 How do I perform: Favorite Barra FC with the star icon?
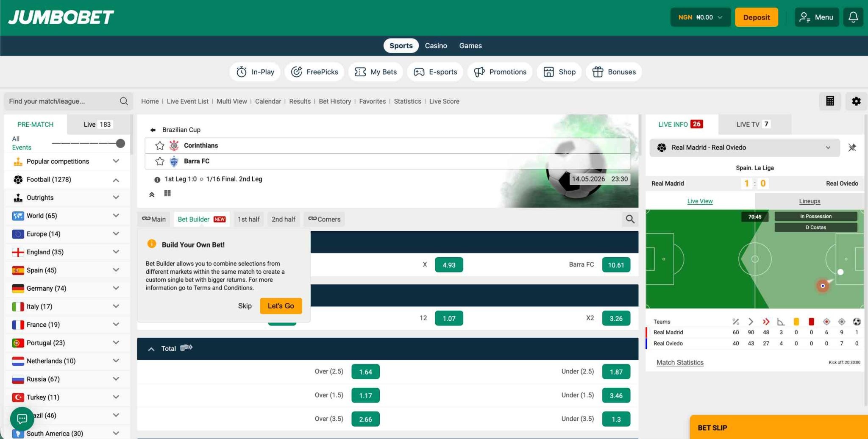click(160, 161)
